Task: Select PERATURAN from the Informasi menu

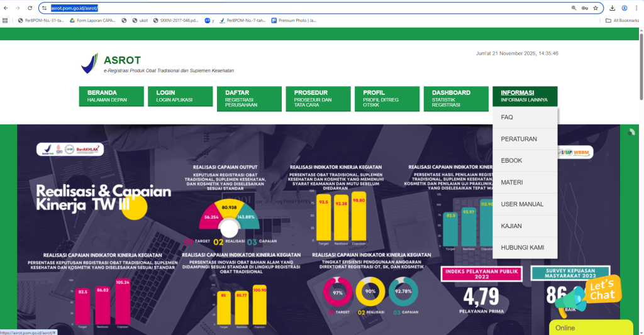Action: [x=519, y=139]
